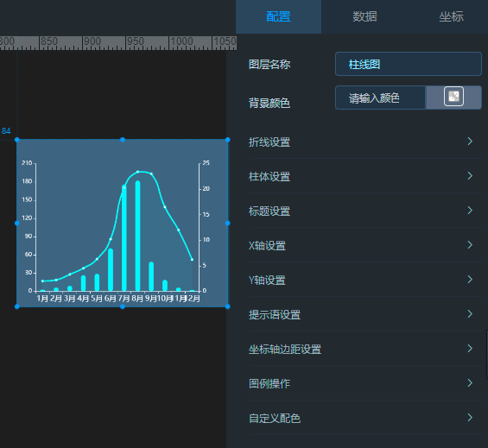Viewport: 488px width, 448px height.
Task: Click the 自定义配色 chevron arrow
Action: 470,418
